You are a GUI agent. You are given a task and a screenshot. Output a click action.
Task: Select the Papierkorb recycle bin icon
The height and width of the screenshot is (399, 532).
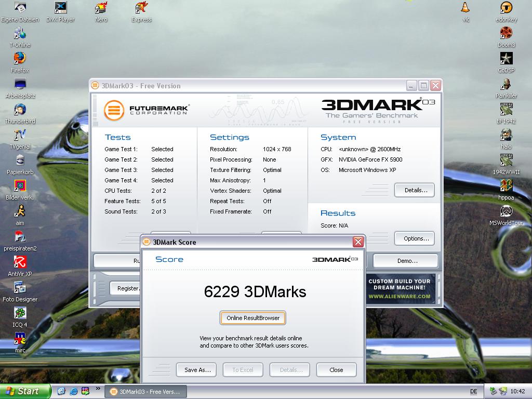click(x=20, y=165)
